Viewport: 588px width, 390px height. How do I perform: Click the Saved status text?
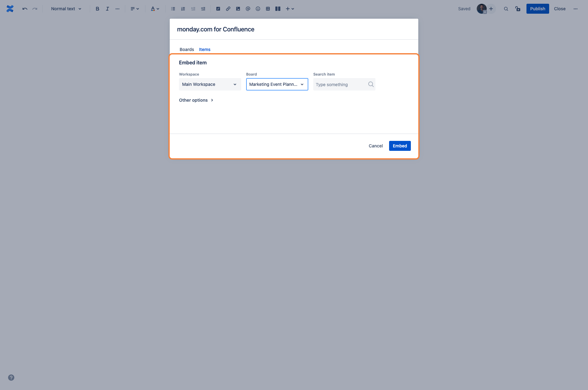(x=464, y=9)
